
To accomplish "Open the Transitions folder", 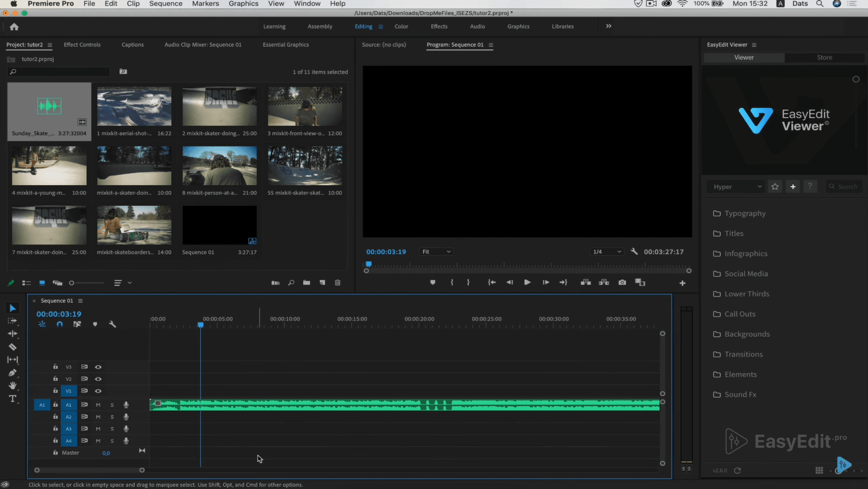I will tap(743, 354).
